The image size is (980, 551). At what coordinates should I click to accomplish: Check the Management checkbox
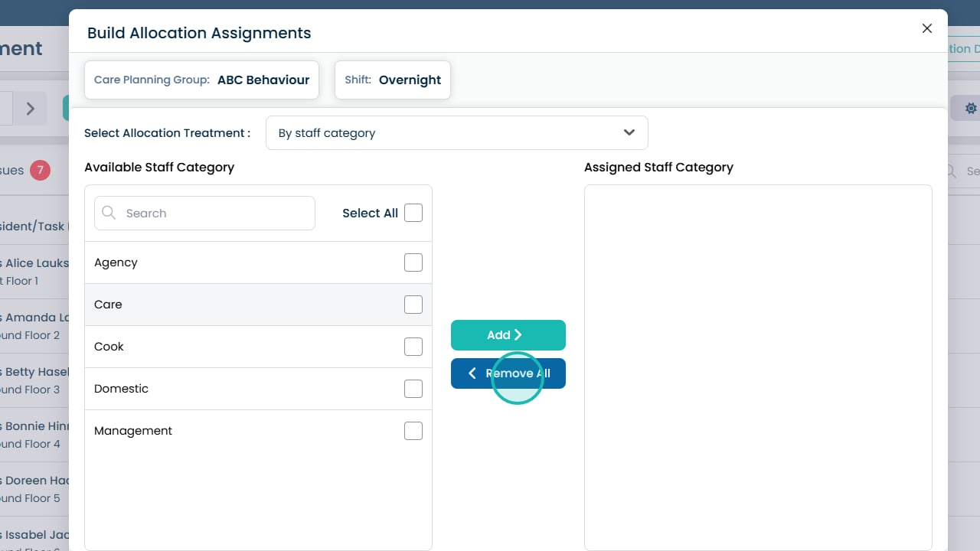[x=413, y=431]
